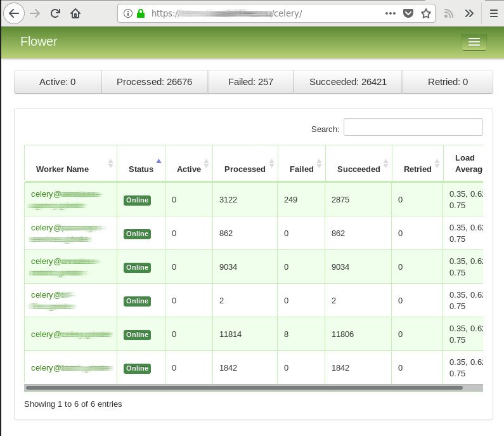Open celery worker with 2 processed tasks
504x436 pixels.
[x=53, y=301]
